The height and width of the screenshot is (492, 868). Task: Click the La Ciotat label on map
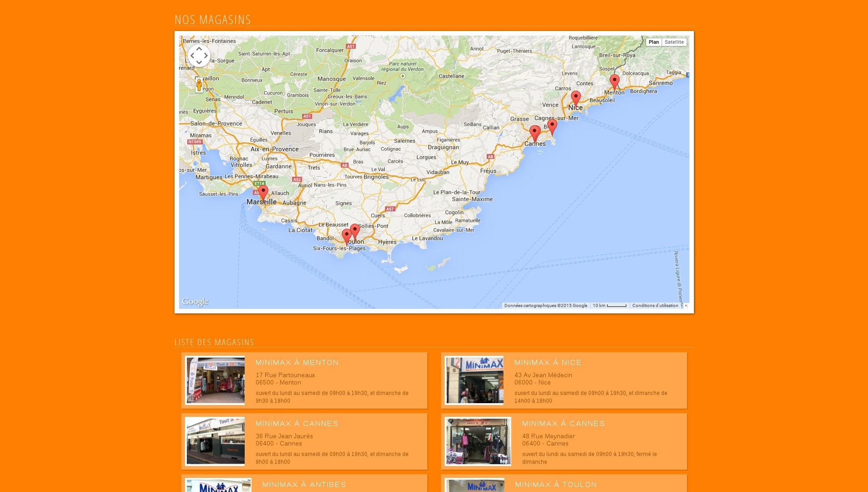[301, 230]
